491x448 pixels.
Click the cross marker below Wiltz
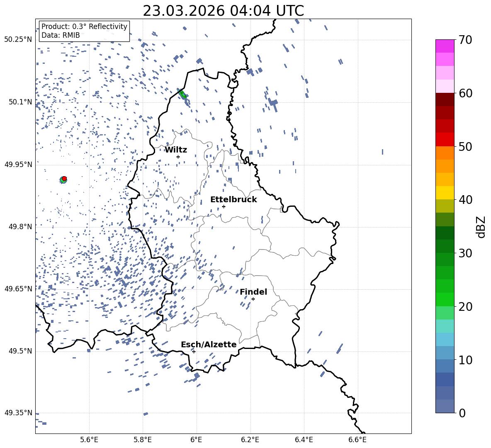coord(178,157)
